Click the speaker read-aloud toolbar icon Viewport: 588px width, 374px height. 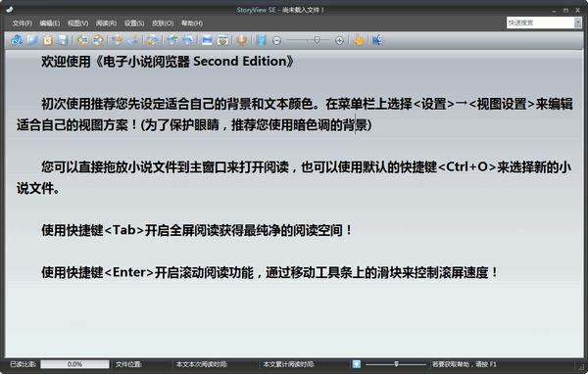[378, 40]
